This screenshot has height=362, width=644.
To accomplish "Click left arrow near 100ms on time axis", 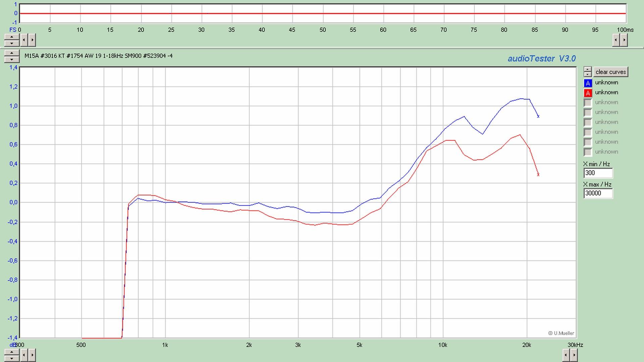I will click(616, 40).
